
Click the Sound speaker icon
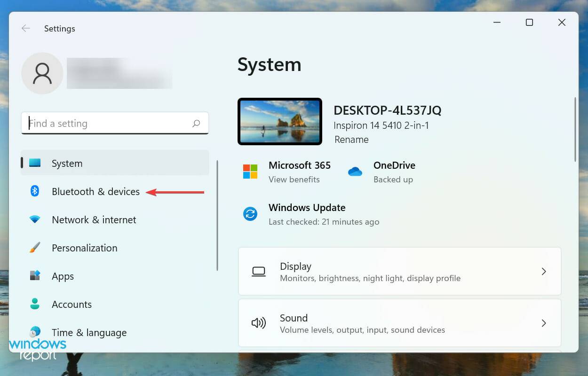(x=258, y=323)
